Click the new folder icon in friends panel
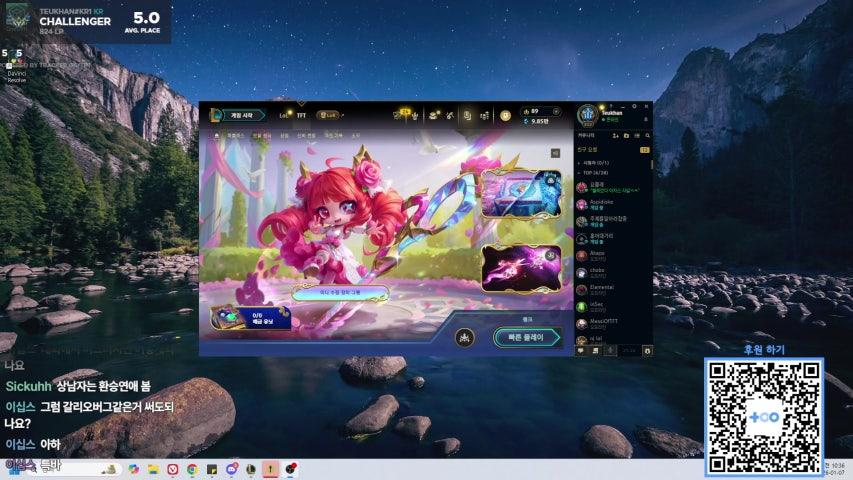Viewport: 853px width, 480px height. 626,136
